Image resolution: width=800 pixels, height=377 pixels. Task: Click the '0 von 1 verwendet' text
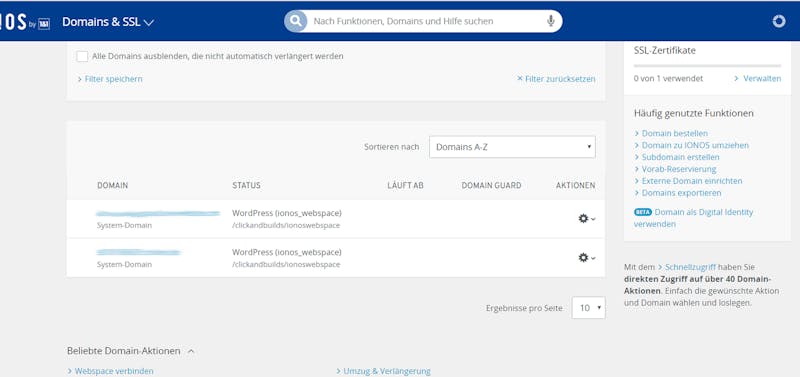[x=668, y=79]
